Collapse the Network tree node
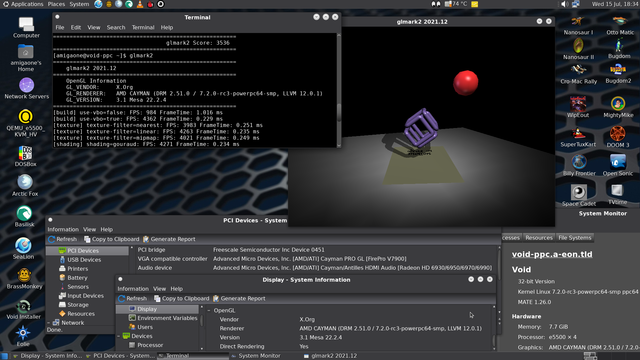640x360 pixels. [x=49, y=322]
